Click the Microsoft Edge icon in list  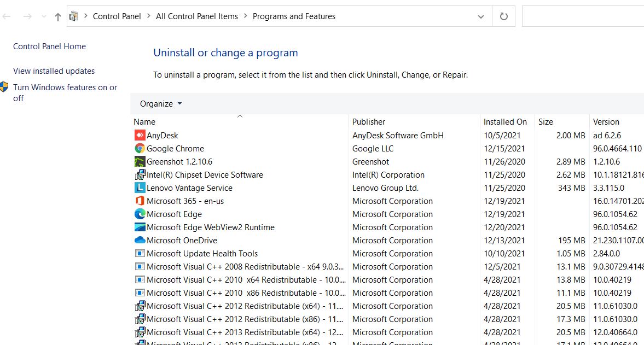(x=140, y=214)
